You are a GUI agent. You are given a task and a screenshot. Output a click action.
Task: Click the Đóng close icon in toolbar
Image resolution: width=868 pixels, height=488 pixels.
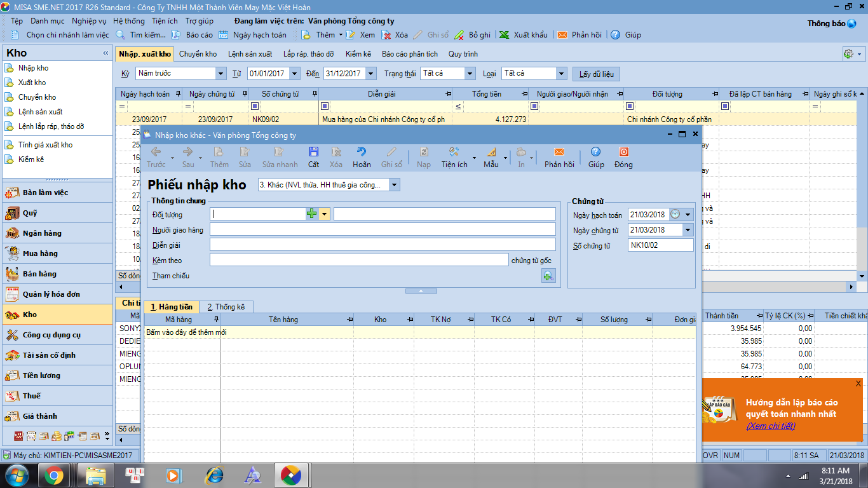pyautogui.click(x=623, y=152)
